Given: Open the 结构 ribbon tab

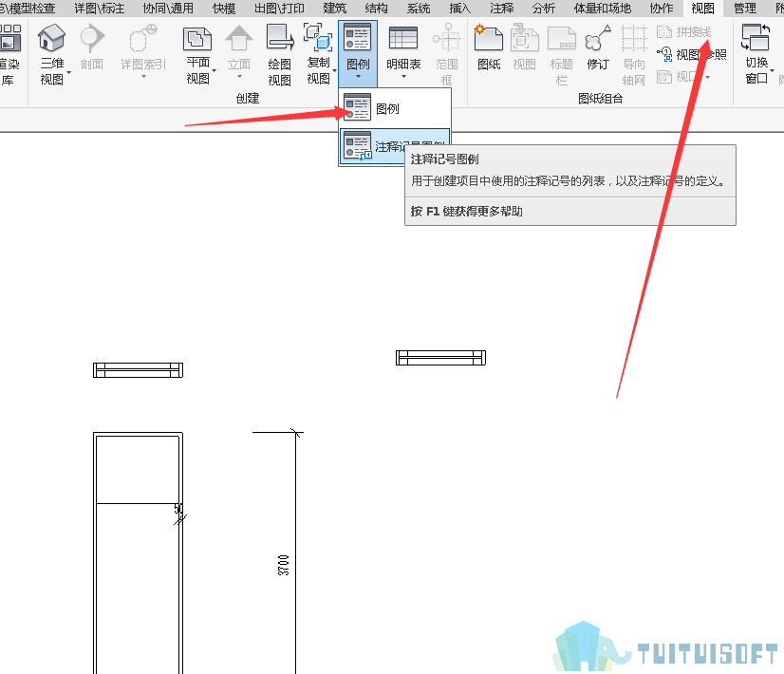Looking at the screenshot, I should [x=376, y=8].
